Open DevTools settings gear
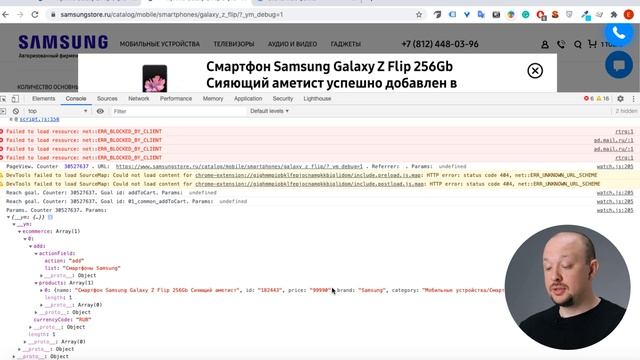Screen dimensions: 640x360 coord(620,99)
